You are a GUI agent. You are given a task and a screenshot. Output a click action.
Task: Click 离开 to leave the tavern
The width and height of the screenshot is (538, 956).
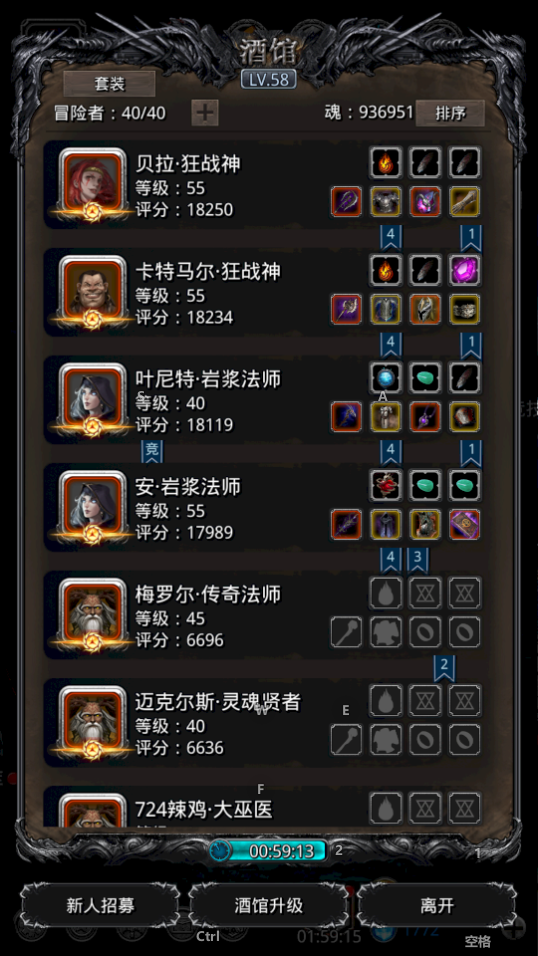(x=437, y=905)
